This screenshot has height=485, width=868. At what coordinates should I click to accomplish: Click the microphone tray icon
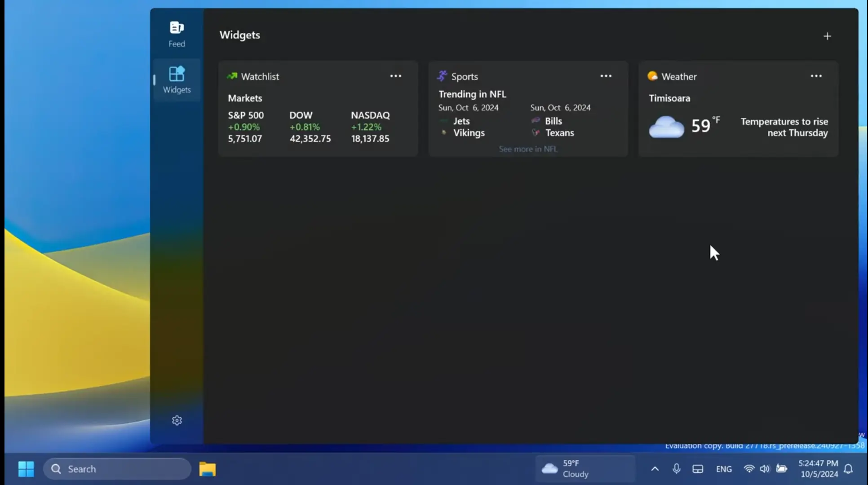point(676,469)
